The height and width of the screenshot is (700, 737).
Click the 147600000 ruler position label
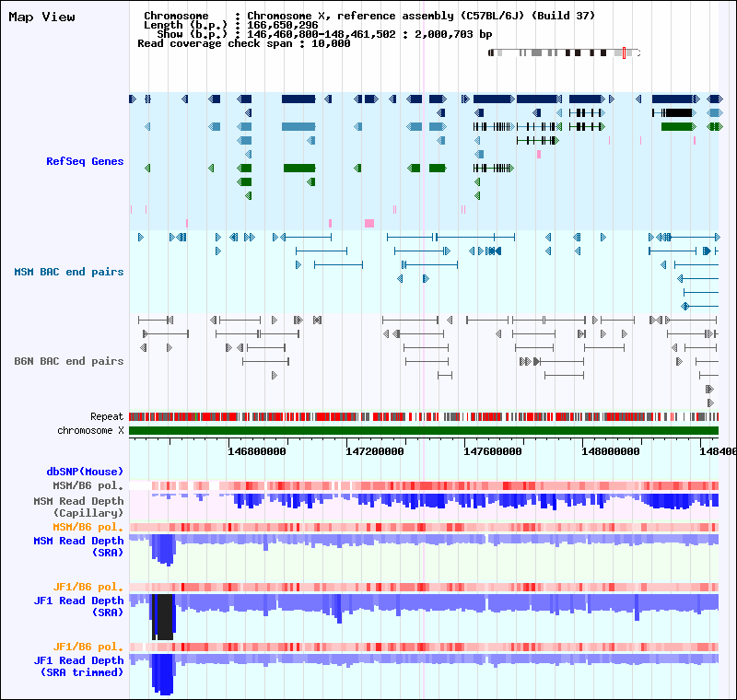(x=493, y=451)
